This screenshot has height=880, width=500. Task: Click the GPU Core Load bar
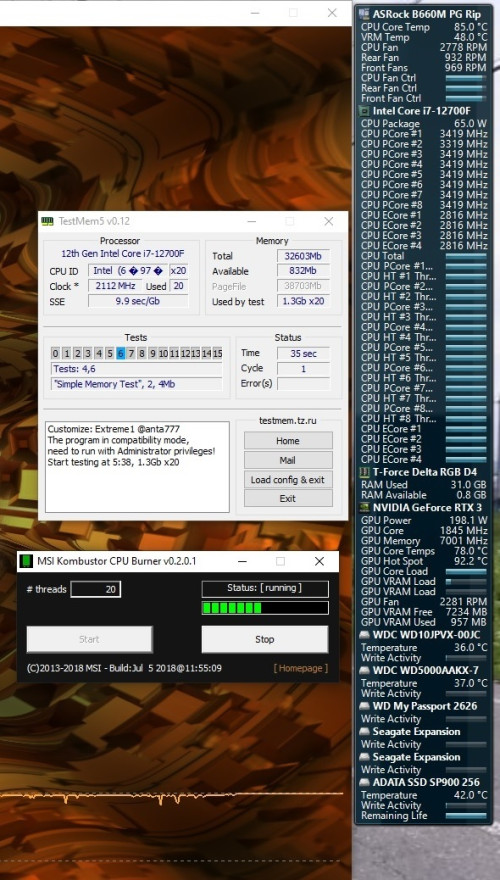pyautogui.click(x=466, y=571)
